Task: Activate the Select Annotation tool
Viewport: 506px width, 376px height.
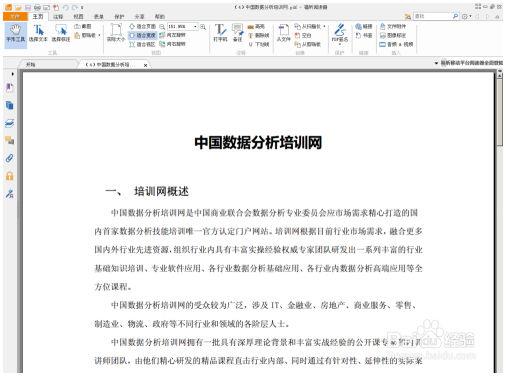Action: [x=61, y=34]
